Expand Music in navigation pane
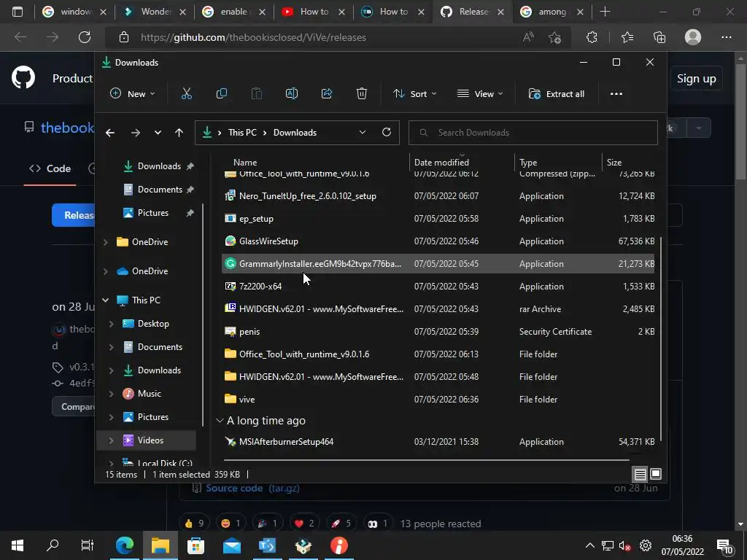 point(111,394)
